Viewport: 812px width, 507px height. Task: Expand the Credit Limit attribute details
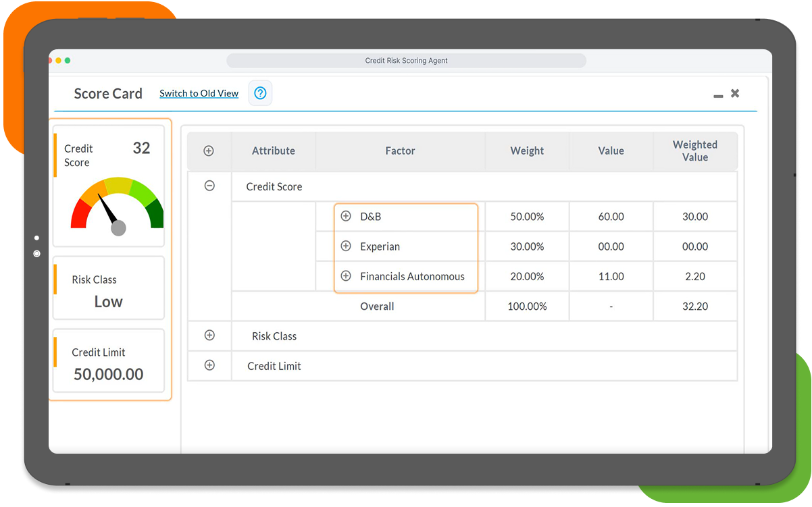(x=209, y=365)
